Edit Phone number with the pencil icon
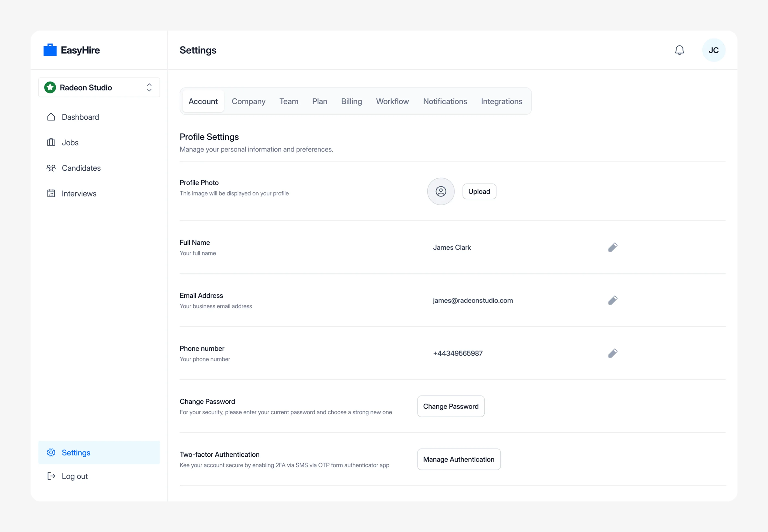Viewport: 768px width, 532px height. pos(613,353)
